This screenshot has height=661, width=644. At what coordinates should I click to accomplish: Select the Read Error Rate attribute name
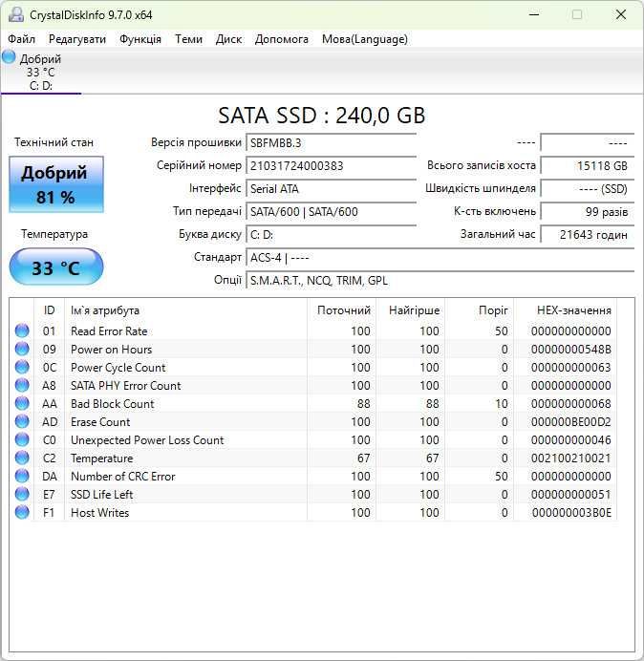tap(109, 331)
